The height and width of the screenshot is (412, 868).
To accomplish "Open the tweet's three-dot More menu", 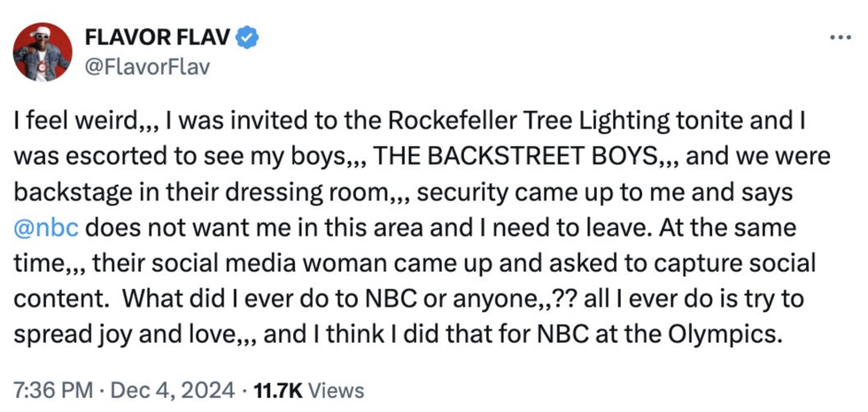I will click(x=838, y=39).
